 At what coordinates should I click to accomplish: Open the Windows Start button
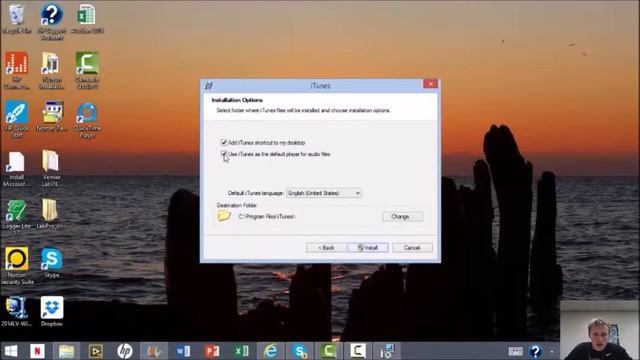pyautogui.click(x=11, y=351)
